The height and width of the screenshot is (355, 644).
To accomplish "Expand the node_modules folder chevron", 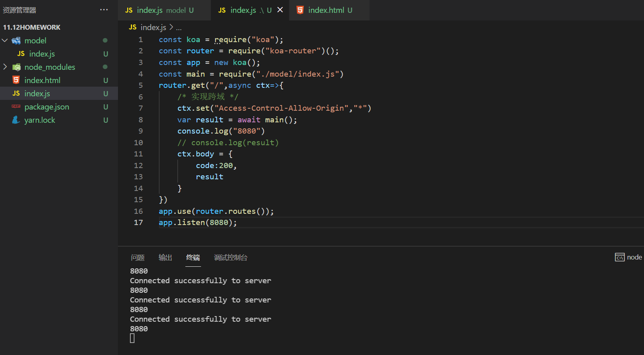I will click(5, 67).
